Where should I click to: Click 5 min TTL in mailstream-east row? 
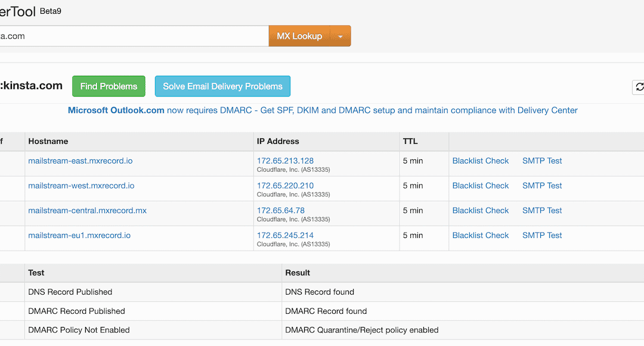click(413, 160)
